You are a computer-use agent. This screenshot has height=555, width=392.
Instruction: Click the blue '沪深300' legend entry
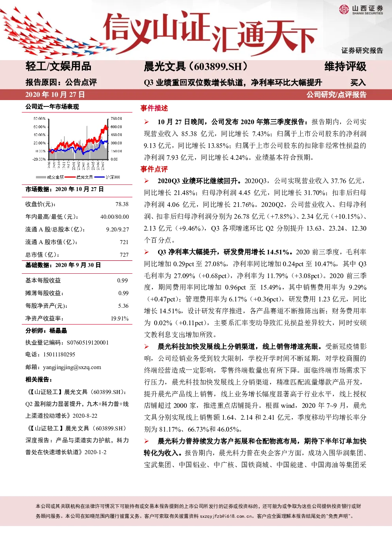coord(107,177)
